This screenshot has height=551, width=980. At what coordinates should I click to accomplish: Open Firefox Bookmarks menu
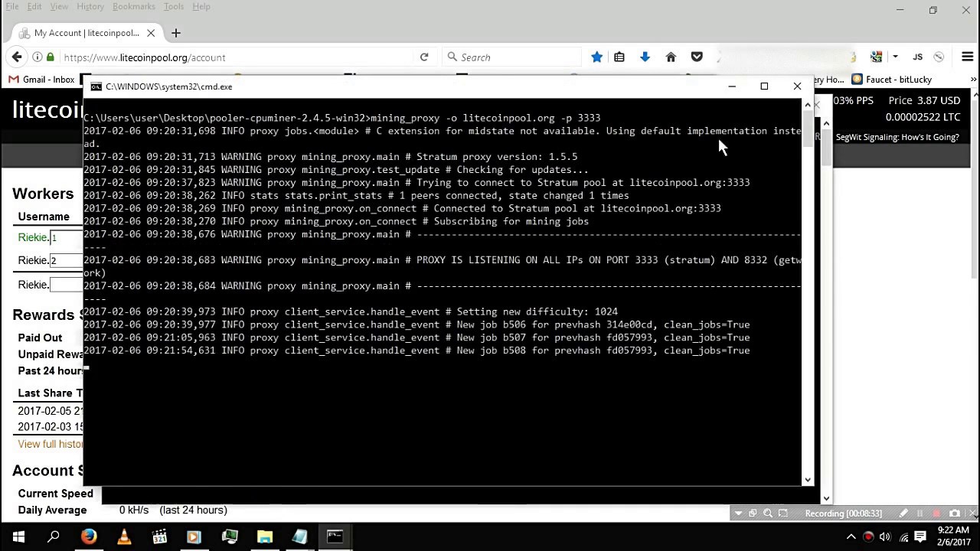[134, 6]
